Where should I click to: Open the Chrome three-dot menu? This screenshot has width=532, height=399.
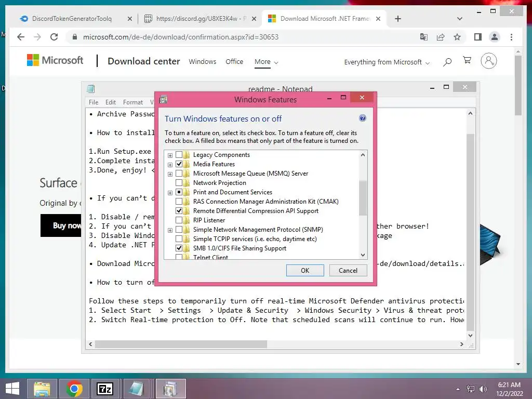tap(511, 37)
